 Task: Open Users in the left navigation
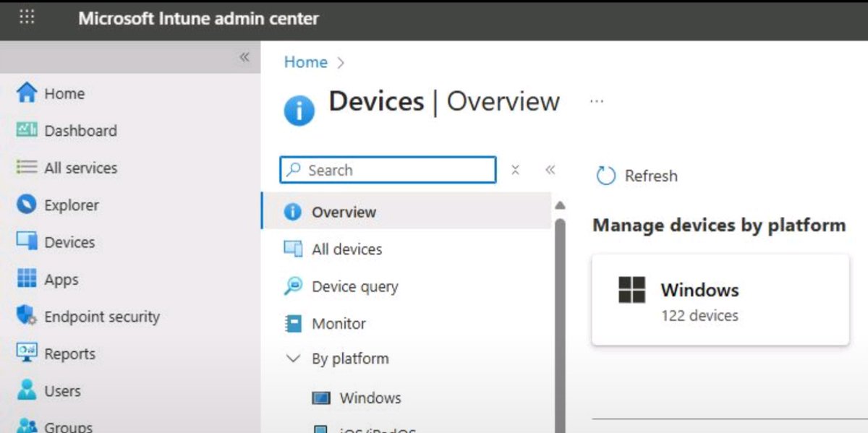[62, 391]
